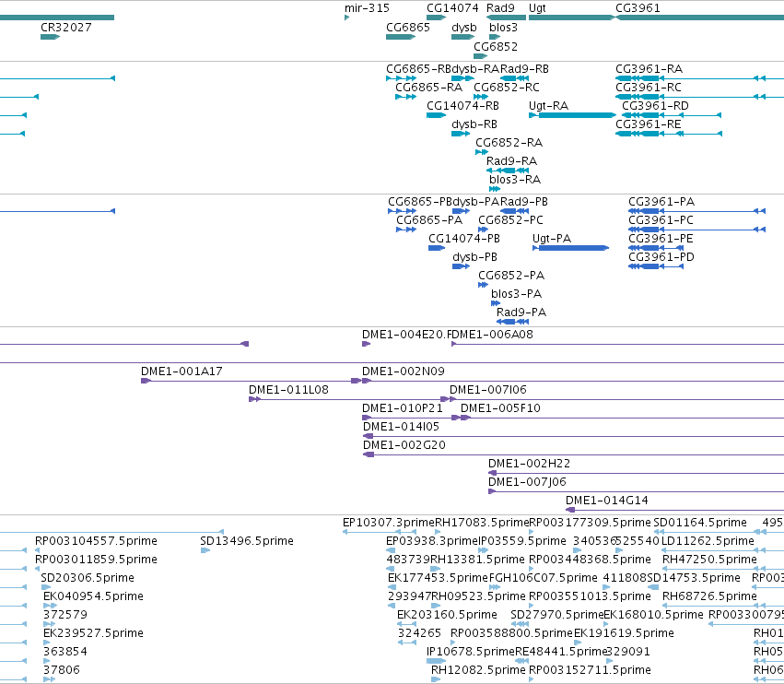Select the blos3-RA transcript label

click(514, 179)
